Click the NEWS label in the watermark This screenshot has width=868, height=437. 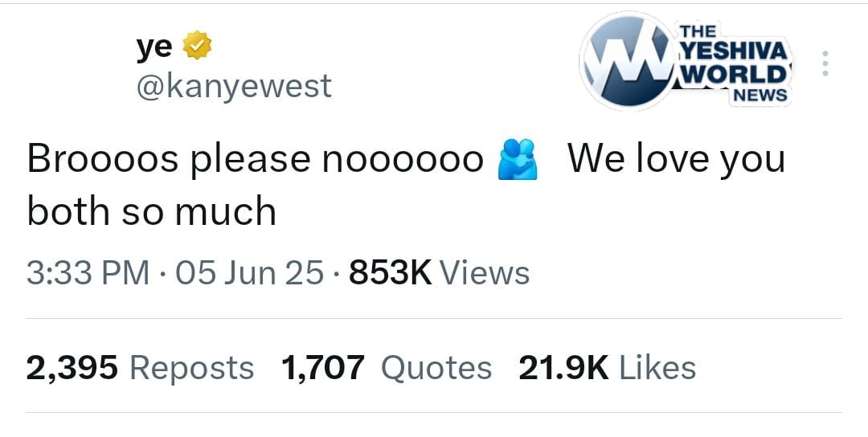(x=759, y=95)
